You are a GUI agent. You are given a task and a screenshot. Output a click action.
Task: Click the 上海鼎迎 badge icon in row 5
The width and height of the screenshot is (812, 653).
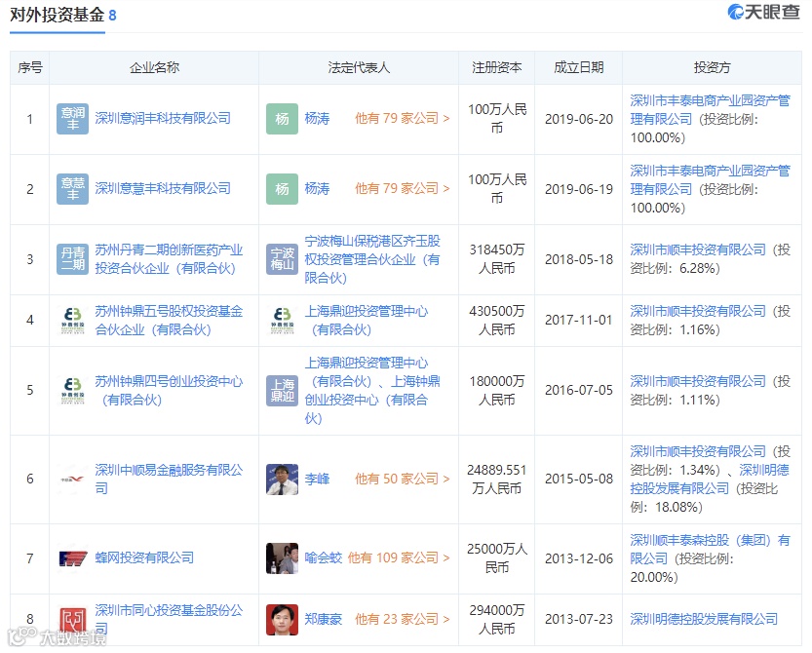click(x=282, y=391)
